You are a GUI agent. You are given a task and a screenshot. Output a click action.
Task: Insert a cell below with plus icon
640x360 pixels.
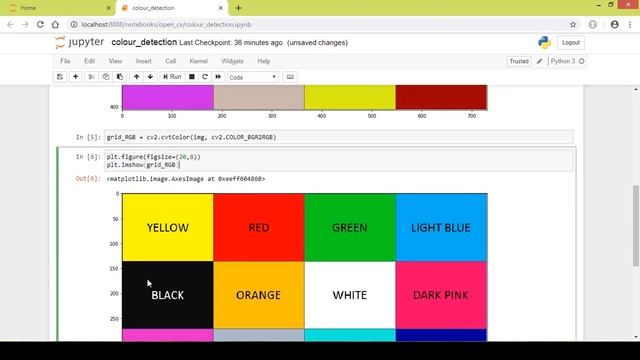click(76, 77)
